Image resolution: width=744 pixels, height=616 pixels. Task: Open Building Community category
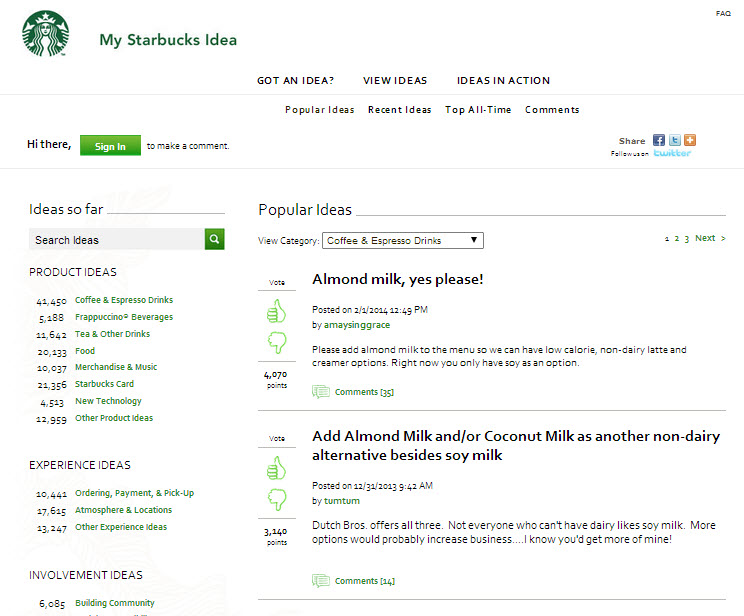[115, 603]
